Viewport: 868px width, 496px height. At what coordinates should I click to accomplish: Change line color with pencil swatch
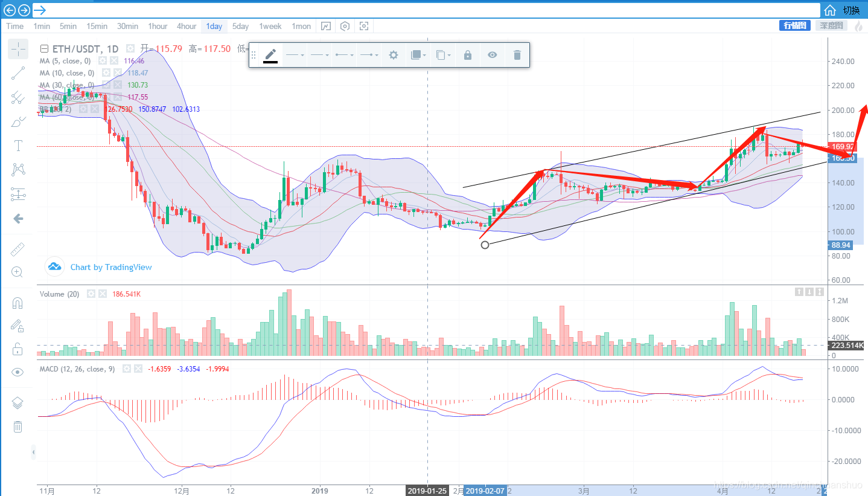(x=270, y=55)
